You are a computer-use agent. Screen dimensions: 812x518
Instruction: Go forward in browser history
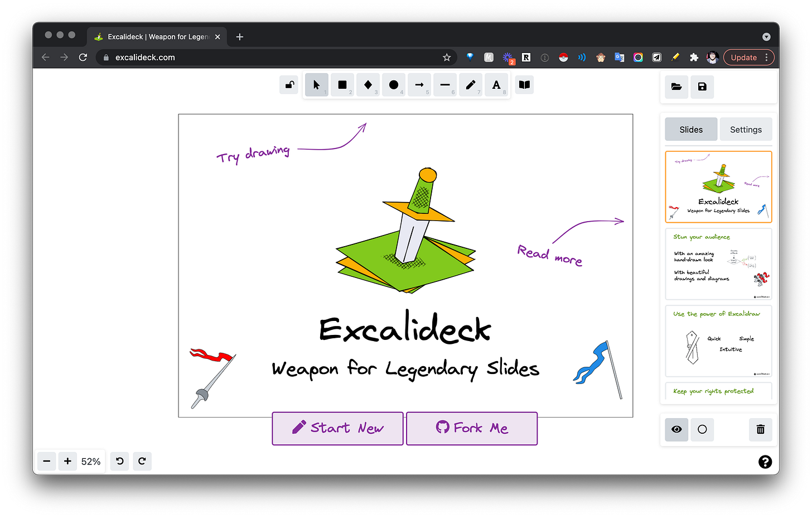pyautogui.click(x=64, y=57)
